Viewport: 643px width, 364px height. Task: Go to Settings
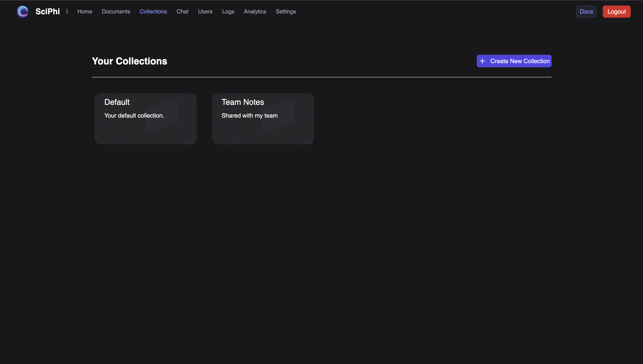[286, 11]
